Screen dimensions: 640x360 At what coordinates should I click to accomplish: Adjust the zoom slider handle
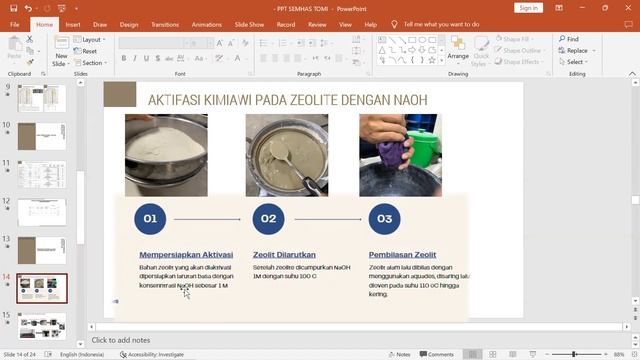pyautogui.click(x=573, y=354)
